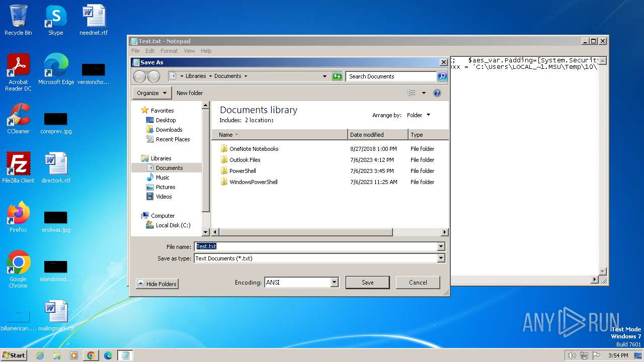The image size is (644, 362).
Task: Open the Organize dropdown
Action: 151,93
